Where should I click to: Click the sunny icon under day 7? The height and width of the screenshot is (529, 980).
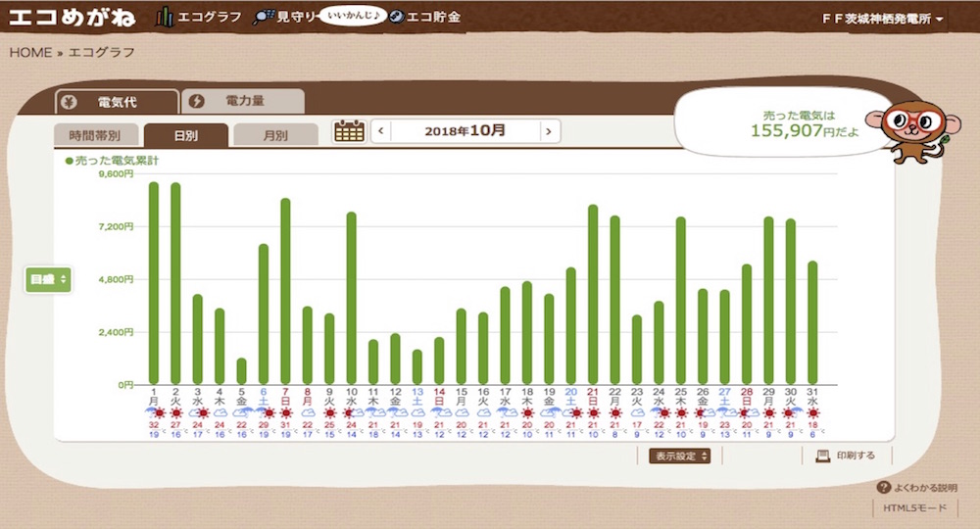point(286,412)
